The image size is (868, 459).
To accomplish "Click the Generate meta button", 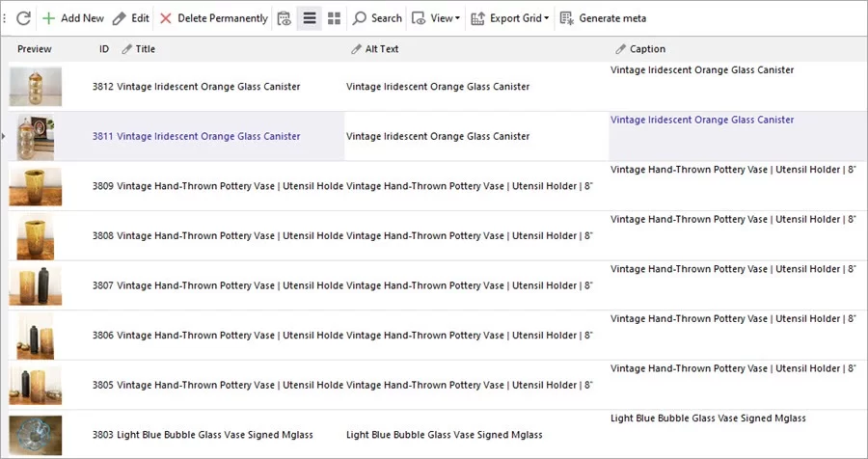I will pyautogui.click(x=603, y=18).
